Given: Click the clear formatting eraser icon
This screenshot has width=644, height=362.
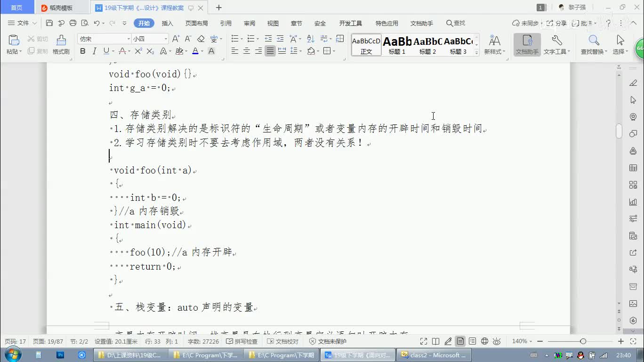Looking at the screenshot, I should pos(201,39).
